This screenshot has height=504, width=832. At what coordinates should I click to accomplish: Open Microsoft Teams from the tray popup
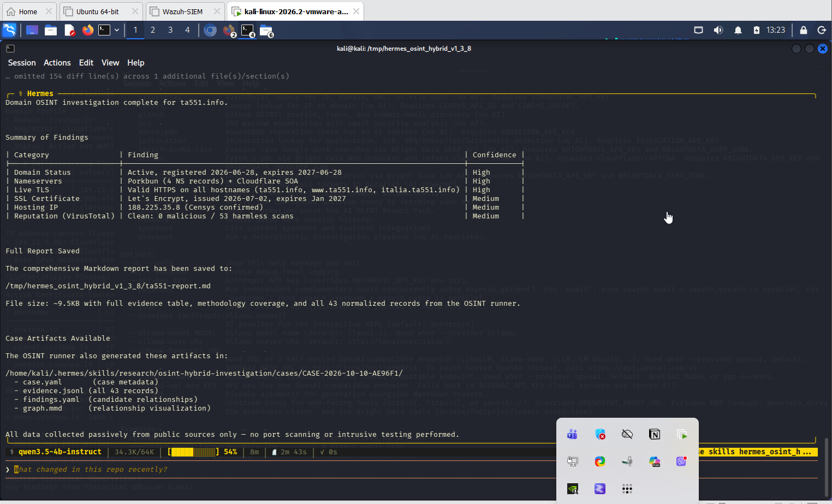pos(573,434)
